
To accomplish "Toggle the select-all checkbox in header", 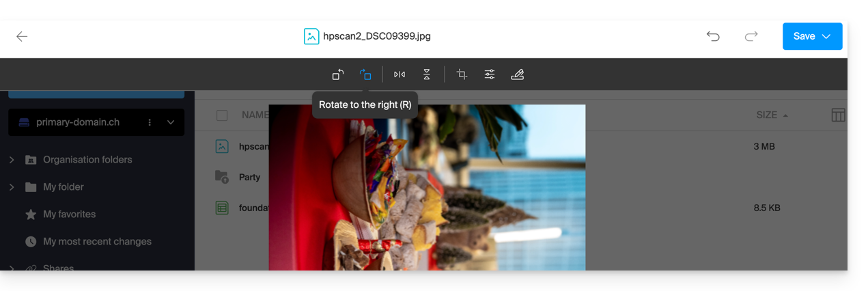I will coord(222,115).
